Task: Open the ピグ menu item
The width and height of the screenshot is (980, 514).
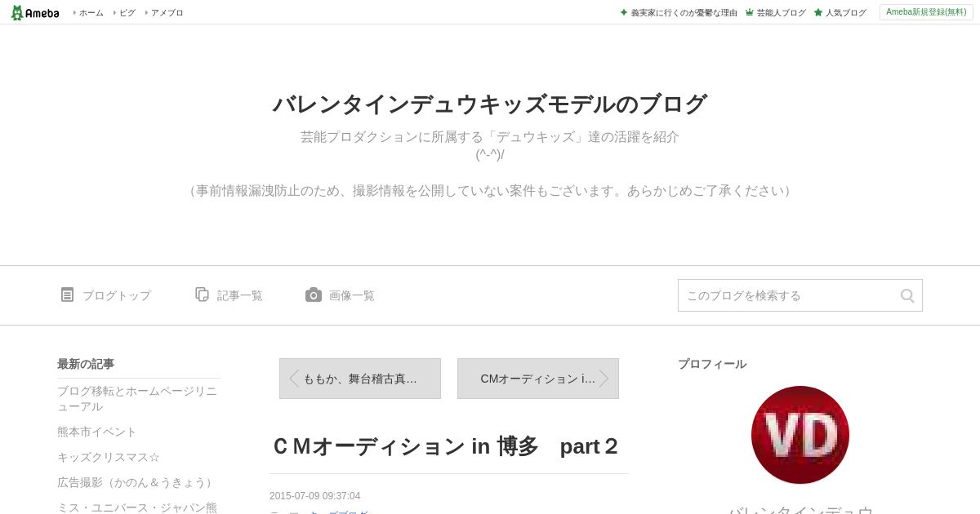Action: (x=124, y=12)
